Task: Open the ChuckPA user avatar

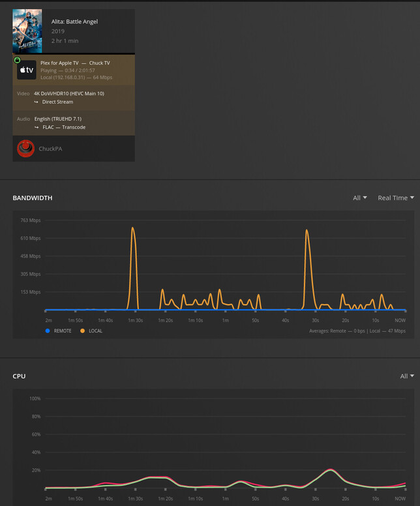Action: click(26, 149)
